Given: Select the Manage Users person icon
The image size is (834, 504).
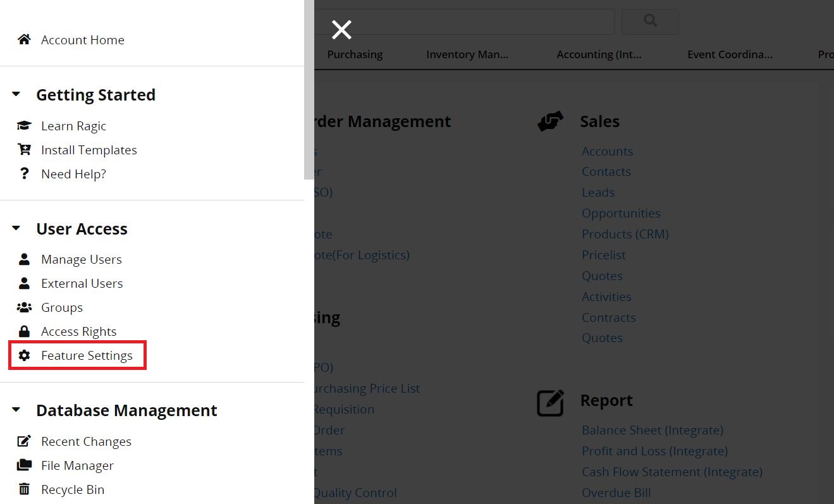Looking at the screenshot, I should coord(24,259).
